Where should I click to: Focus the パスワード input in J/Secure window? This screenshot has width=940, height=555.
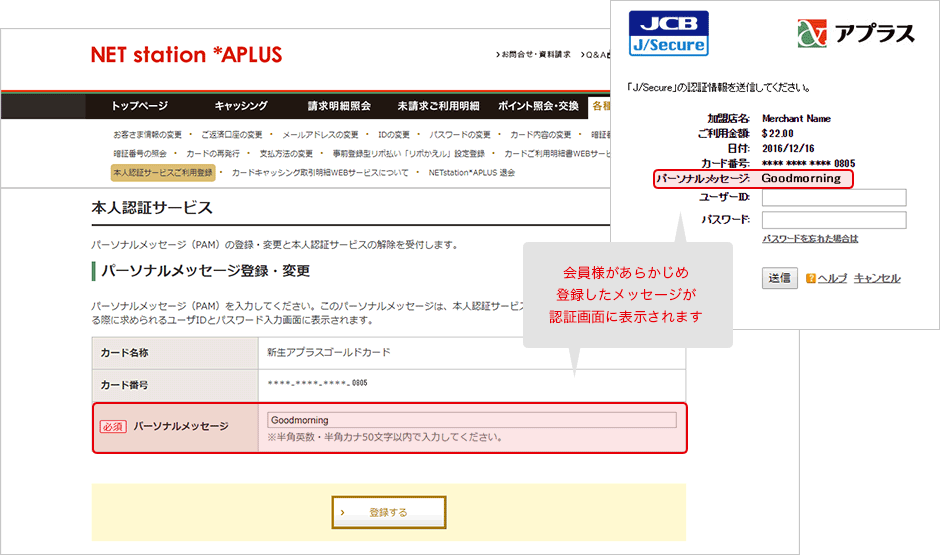point(834,220)
